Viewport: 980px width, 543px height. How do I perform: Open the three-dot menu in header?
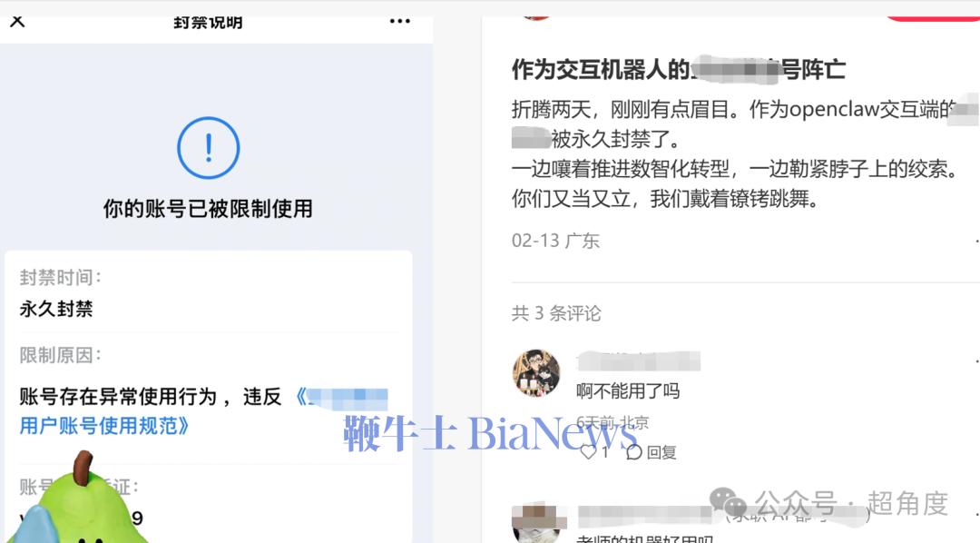point(399,21)
